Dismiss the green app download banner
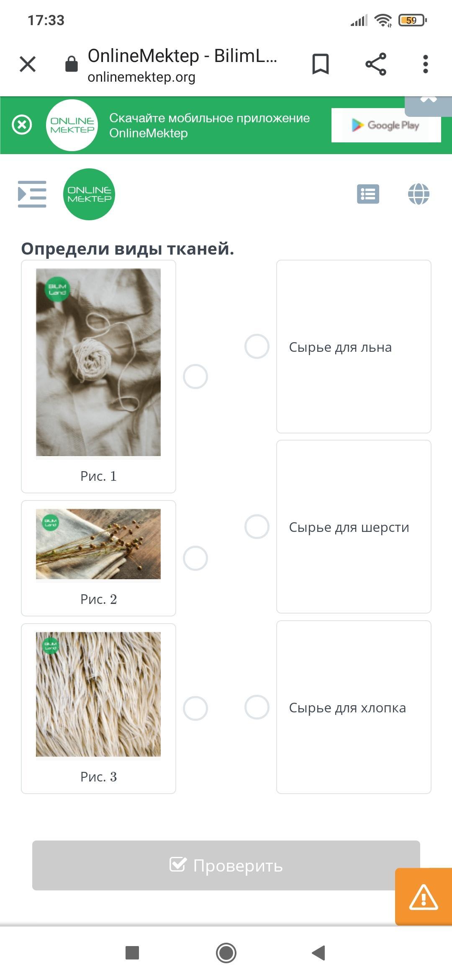The height and width of the screenshot is (980, 452). click(x=22, y=125)
